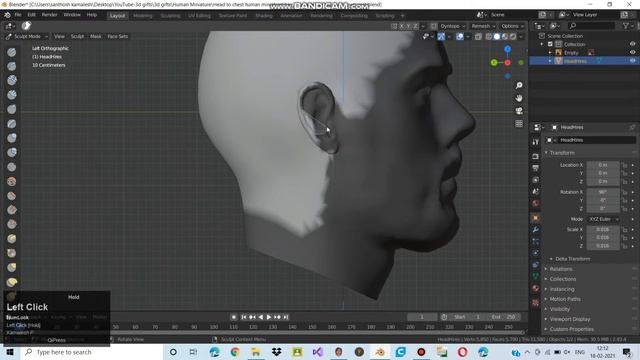The width and height of the screenshot is (640, 360).
Task: Select the Draw sculpt brush at top of toolbar
Action: pos(12,52)
